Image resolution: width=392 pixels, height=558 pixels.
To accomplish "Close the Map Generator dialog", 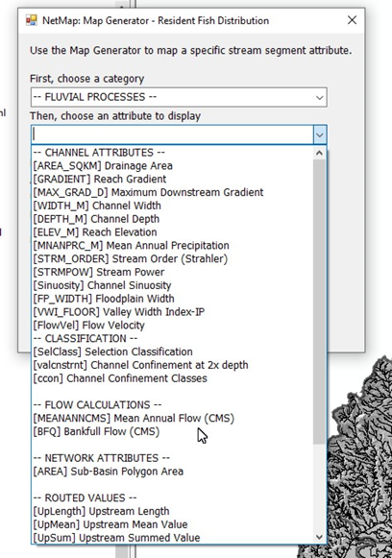I will tap(352, 20).
